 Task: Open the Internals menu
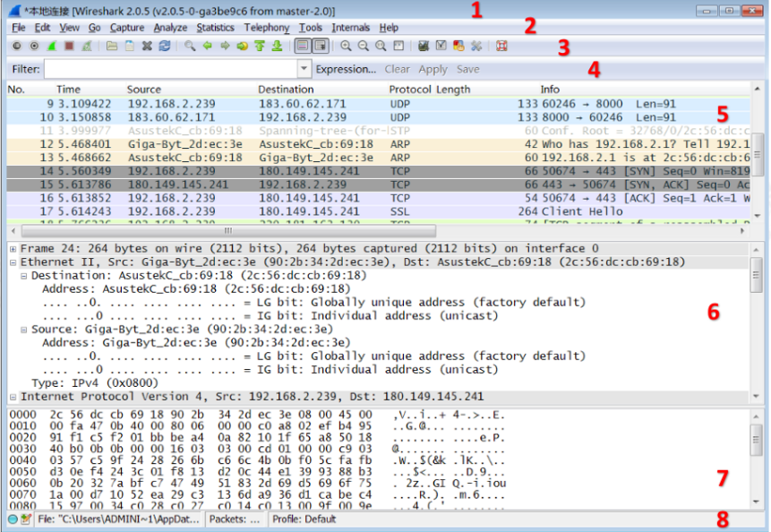click(350, 28)
